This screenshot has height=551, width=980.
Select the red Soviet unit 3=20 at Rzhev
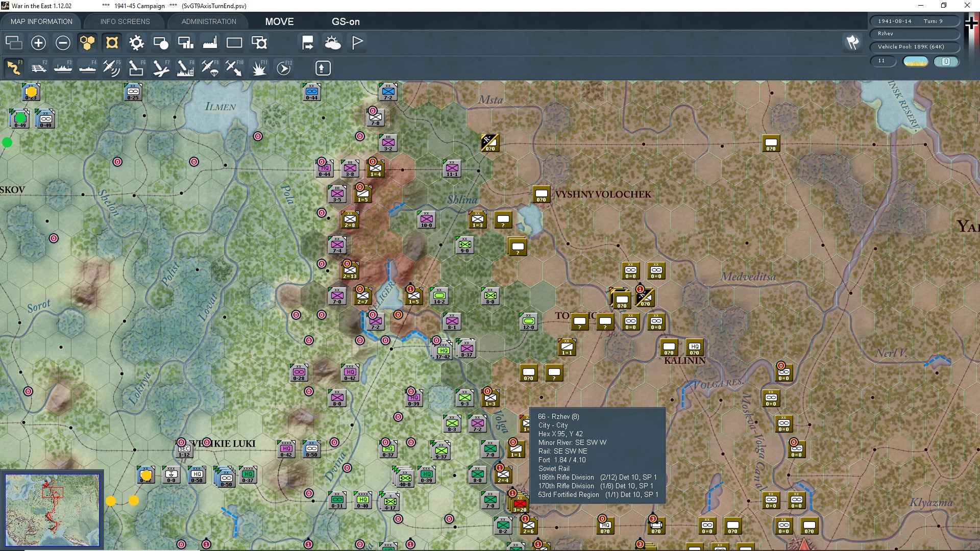(520, 504)
